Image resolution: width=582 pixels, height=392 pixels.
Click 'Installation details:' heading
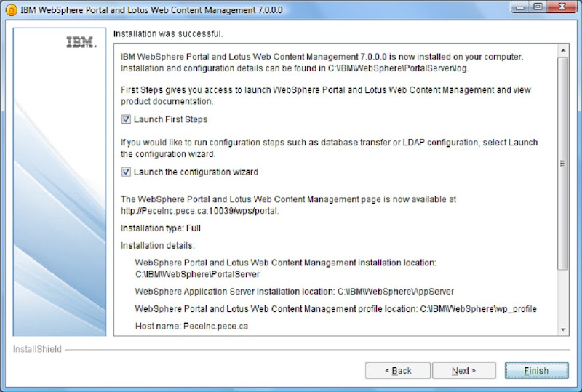[158, 245]
